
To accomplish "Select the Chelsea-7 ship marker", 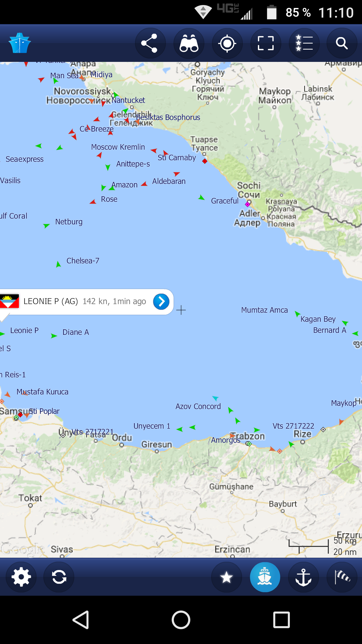I will pos(58,264).
